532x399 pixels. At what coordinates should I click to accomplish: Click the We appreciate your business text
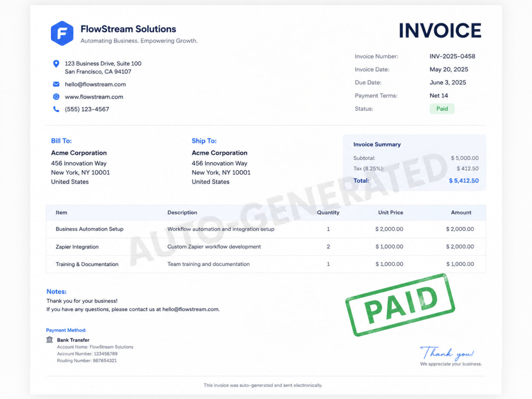451,364
